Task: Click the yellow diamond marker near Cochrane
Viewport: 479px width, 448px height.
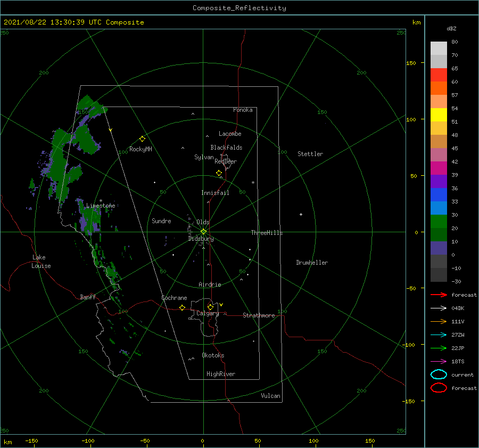Action: click(x=183, y=308)
